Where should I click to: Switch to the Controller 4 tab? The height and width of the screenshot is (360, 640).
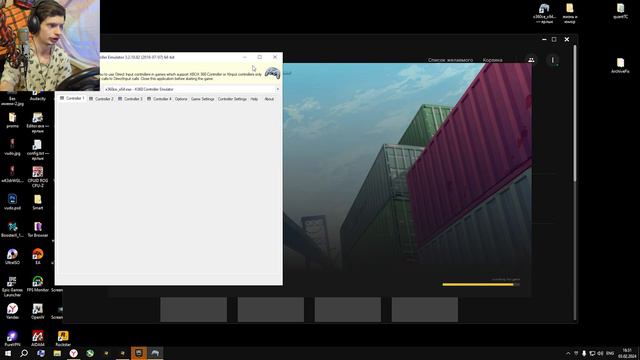[x=159, y=99]
